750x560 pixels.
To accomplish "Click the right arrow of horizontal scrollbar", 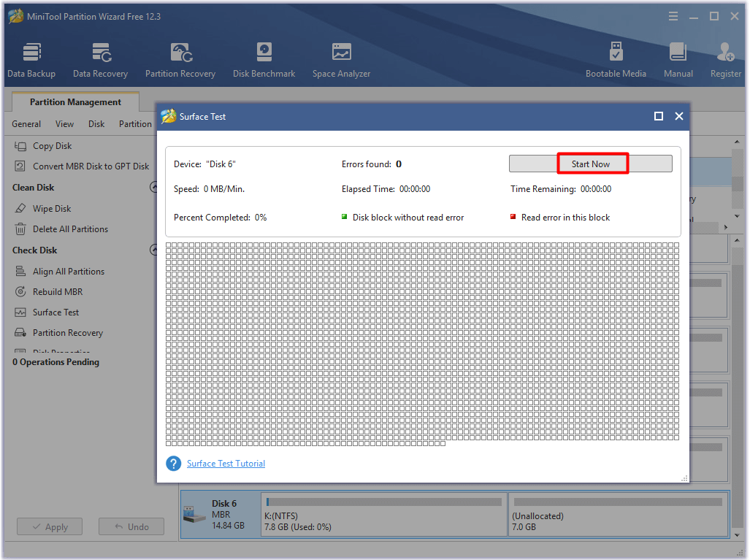I will click(x=726, y=228).
